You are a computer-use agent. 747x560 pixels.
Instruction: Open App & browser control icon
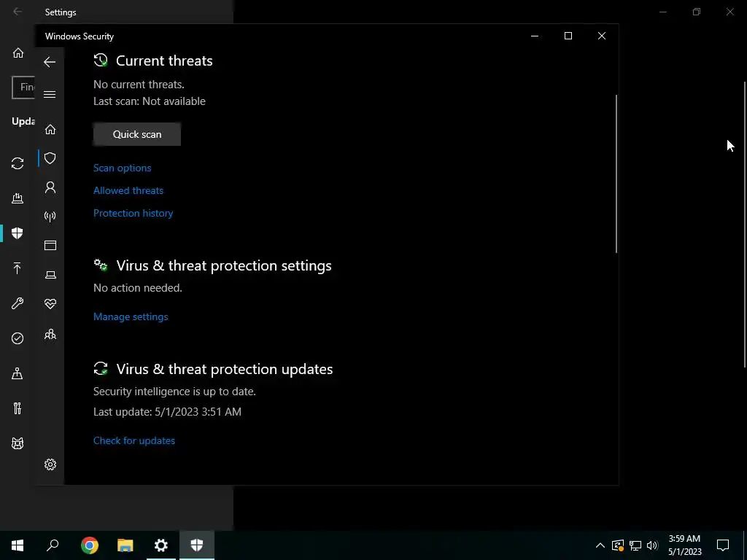coord(50,245)
